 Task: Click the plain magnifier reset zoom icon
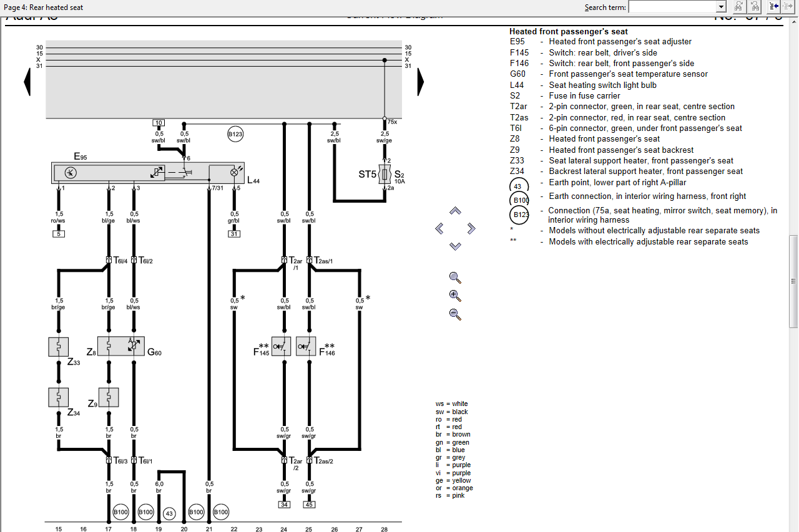pos(455,278)
